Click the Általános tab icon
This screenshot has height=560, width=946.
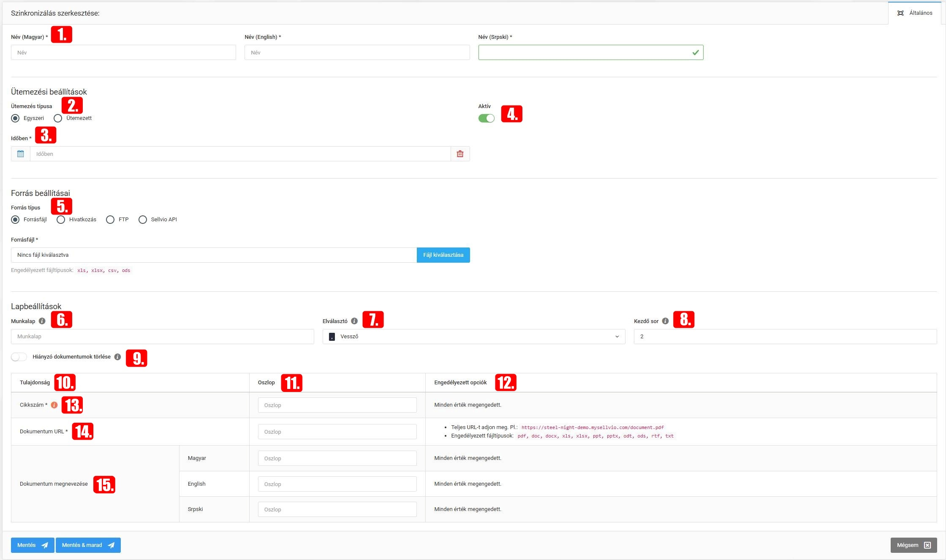pos(900,13)
